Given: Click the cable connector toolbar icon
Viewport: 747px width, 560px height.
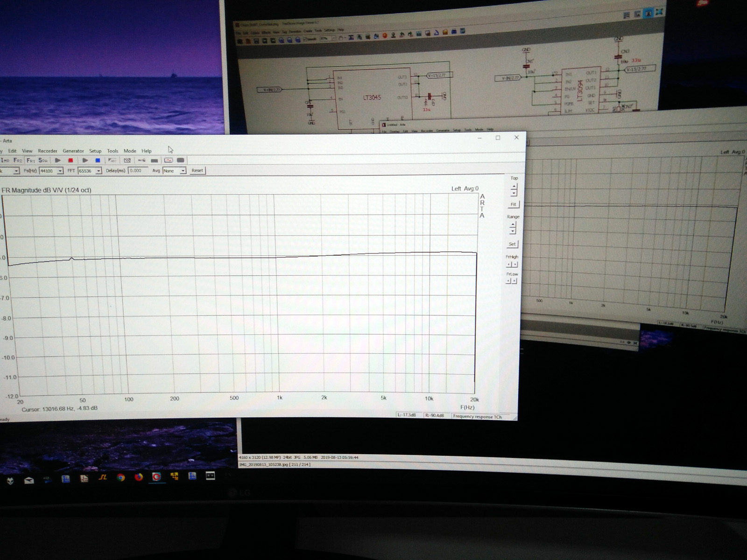Looking at the screenshot, I should (141, 160).
